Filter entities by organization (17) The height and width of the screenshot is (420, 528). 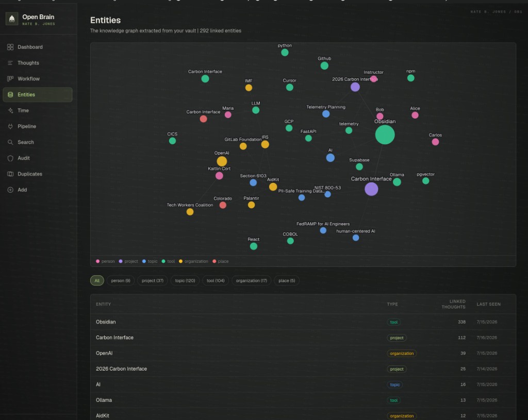tap(251, 281)
